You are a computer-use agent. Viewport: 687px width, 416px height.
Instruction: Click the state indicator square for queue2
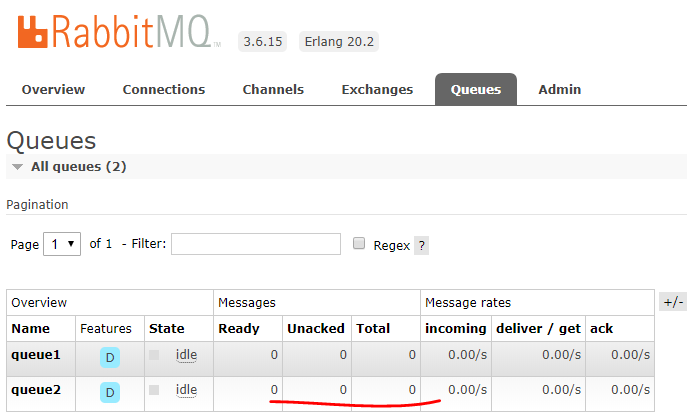(154, 390)
